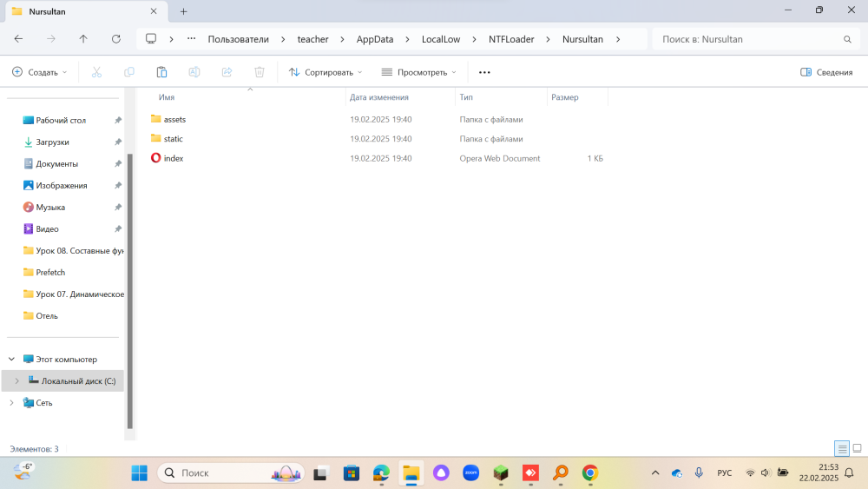
Task: Open a new tab with plus button
Action: pos(184,11)
